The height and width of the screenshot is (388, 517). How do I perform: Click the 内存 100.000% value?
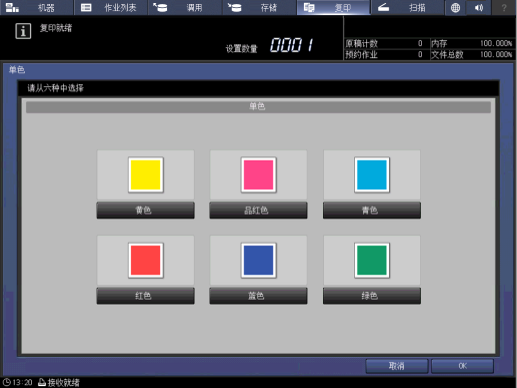click(496, 43)
